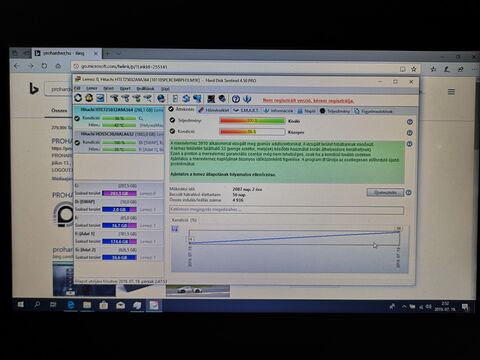480x360 pixels.
Task: Click the comment input field below statistics
Action: 286,210
